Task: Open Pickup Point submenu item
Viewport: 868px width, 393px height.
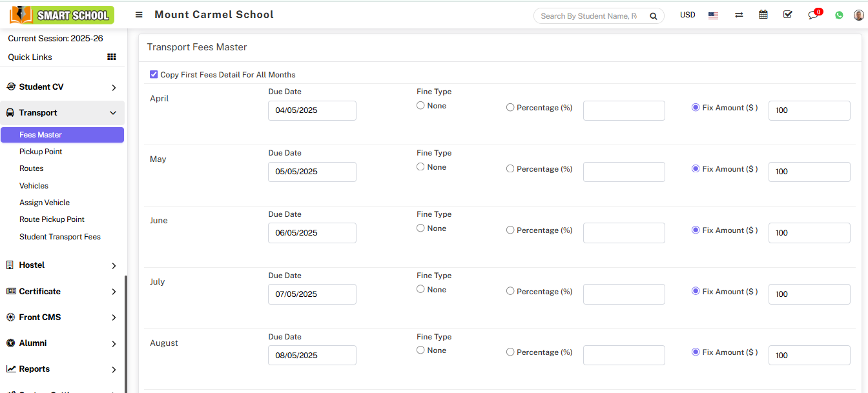Action: (x=41, y=152)
